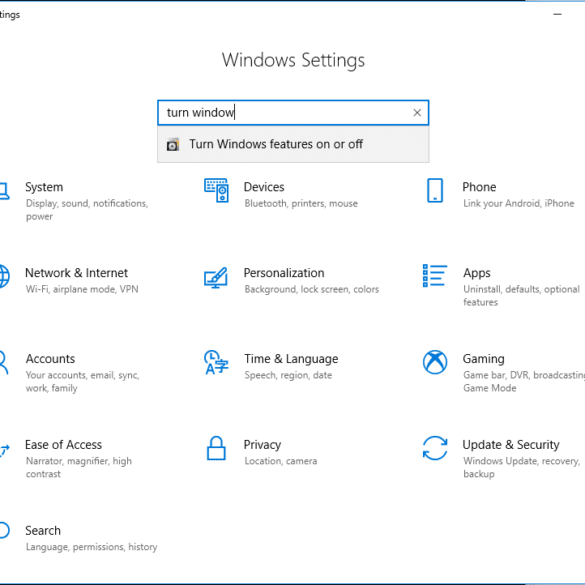This screenshot has width=585, height=585.
Task: Select 'Turn Windows features on or off' suggestion
Action: coord(293,144)
